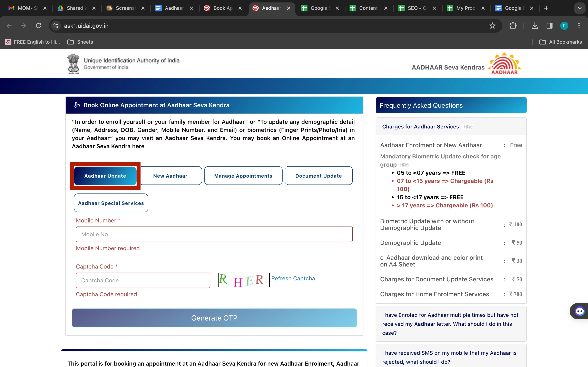Open the browser extensions puzzle icon
Viewport: 588px width, 367px height.
[513, 25]
